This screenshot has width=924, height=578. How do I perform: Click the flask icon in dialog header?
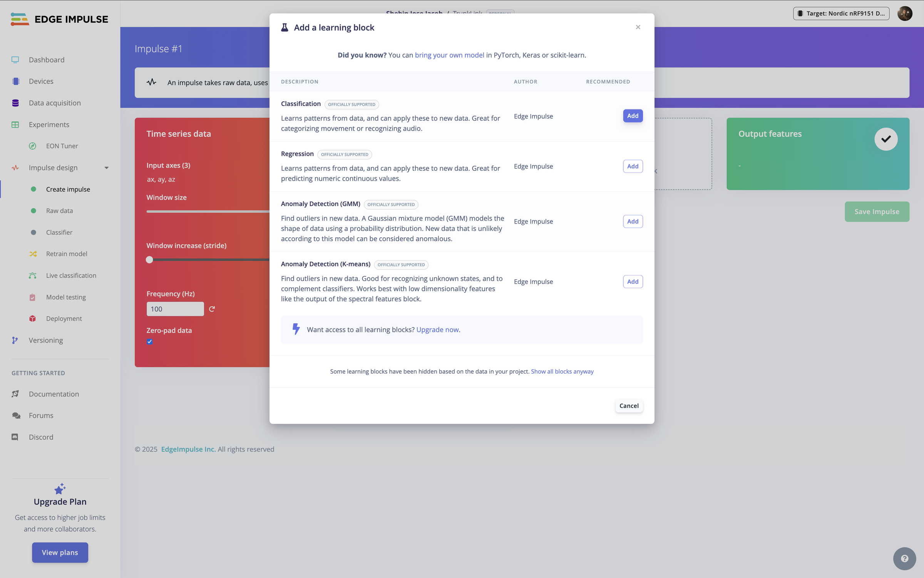point(285,27)
